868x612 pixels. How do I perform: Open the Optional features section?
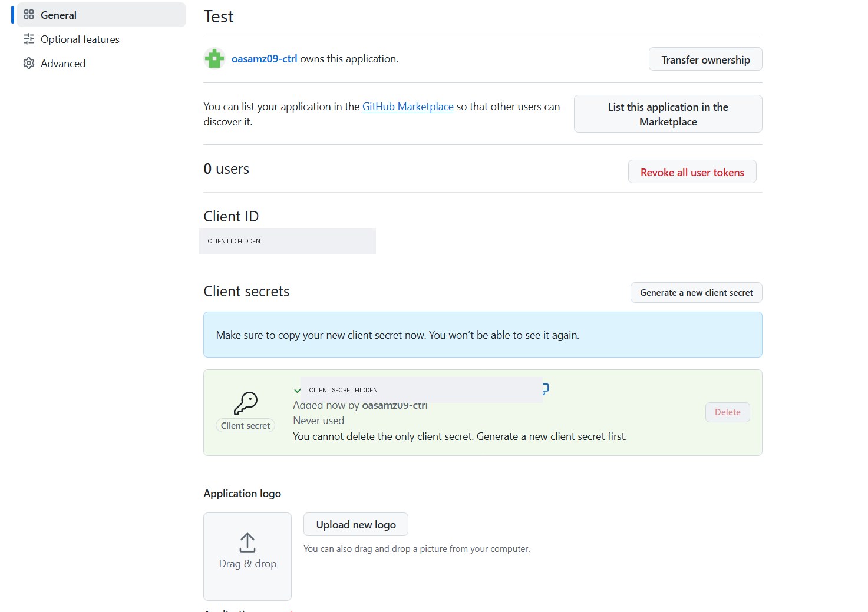tap(80, 39)
